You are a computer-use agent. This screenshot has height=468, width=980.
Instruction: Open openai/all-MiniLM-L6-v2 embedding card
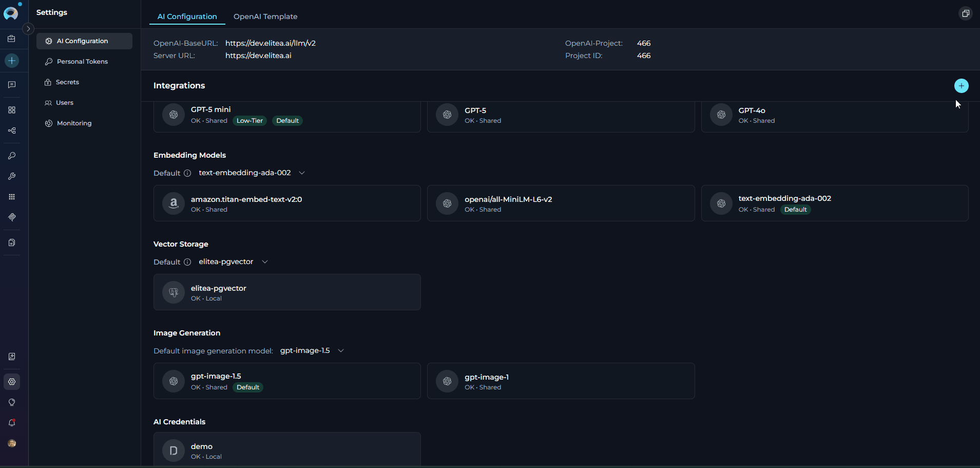(x=561, y=203)
